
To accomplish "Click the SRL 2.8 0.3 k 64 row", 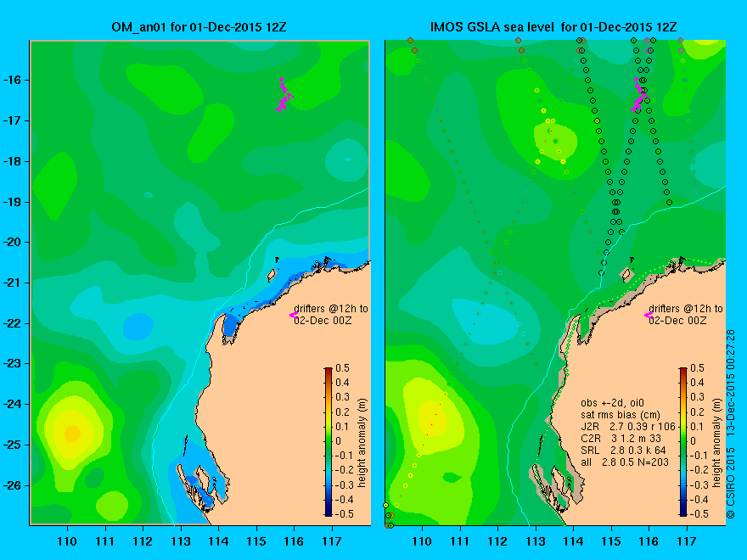I will 623,450.
